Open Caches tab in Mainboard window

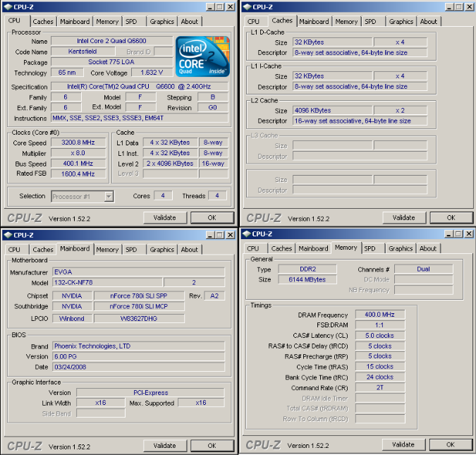(43, 250)
